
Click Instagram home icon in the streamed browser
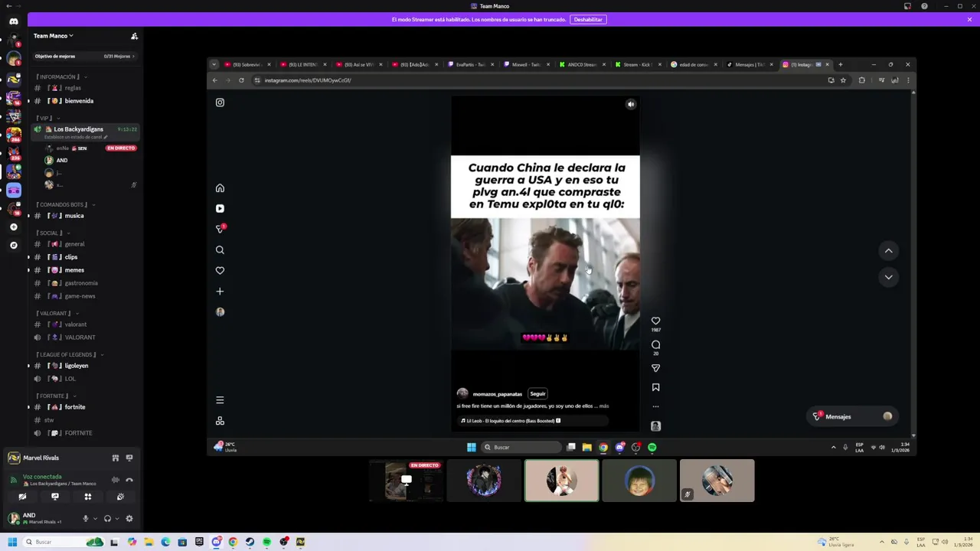220,188
